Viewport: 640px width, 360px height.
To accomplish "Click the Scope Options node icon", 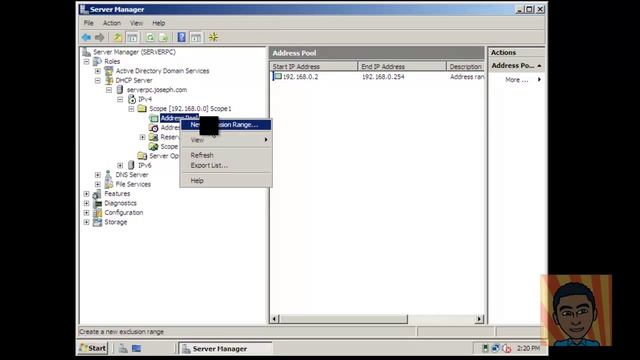I will 153,147.
